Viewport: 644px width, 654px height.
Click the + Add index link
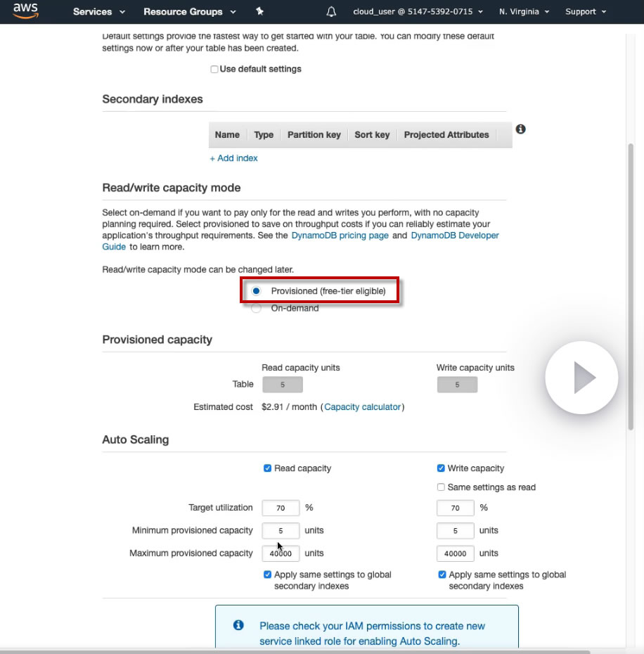pyautogui.click(x=233, y=158)
